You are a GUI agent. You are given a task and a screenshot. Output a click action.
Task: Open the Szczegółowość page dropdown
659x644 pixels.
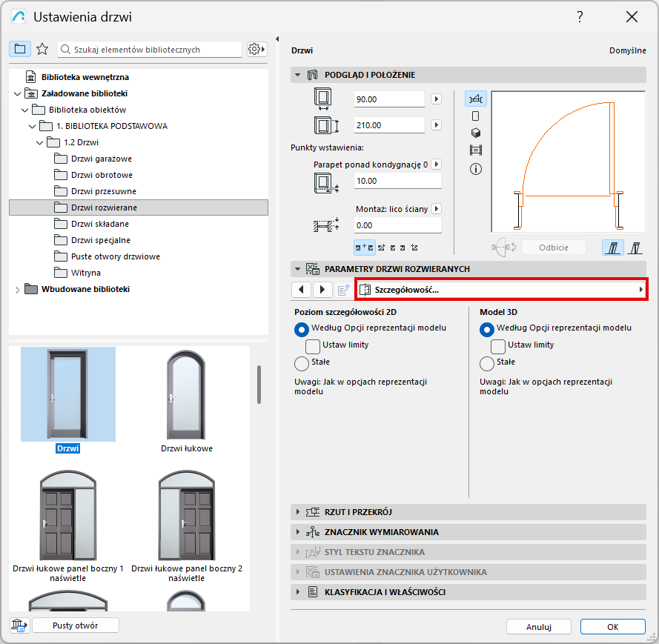pyautogui.click(x=501, y=290)
